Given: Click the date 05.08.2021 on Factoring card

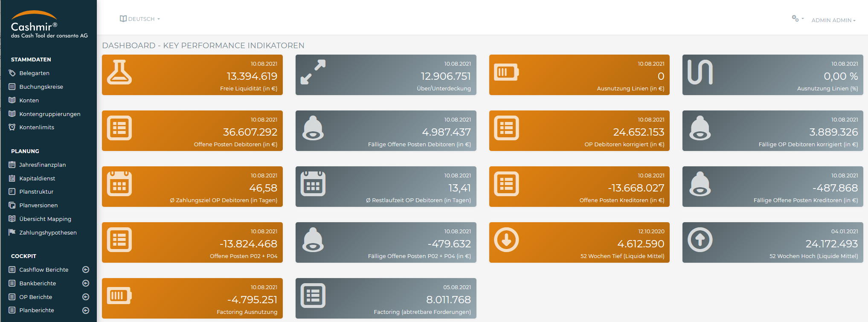Looking at the screenshot, I should 457,287.
